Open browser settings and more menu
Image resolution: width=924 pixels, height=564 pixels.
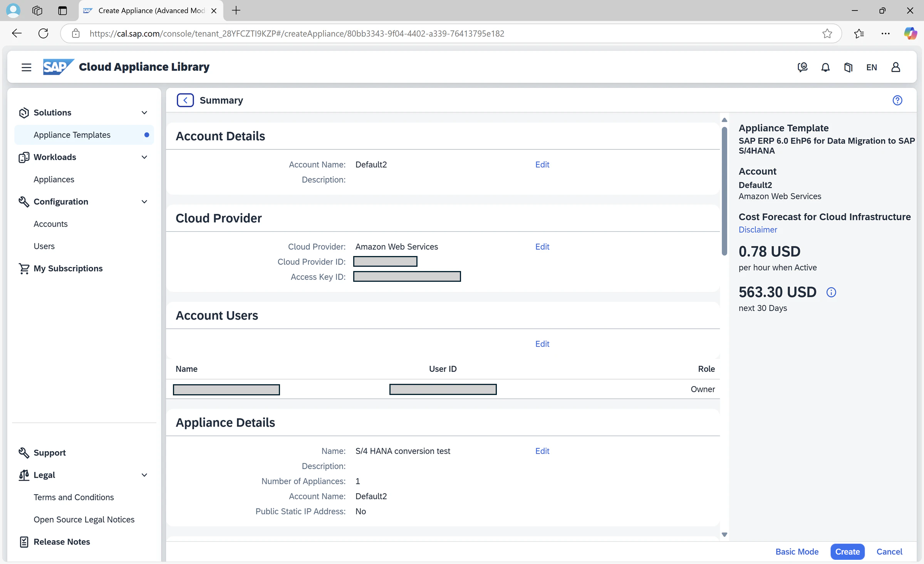(x=885, y=33)
